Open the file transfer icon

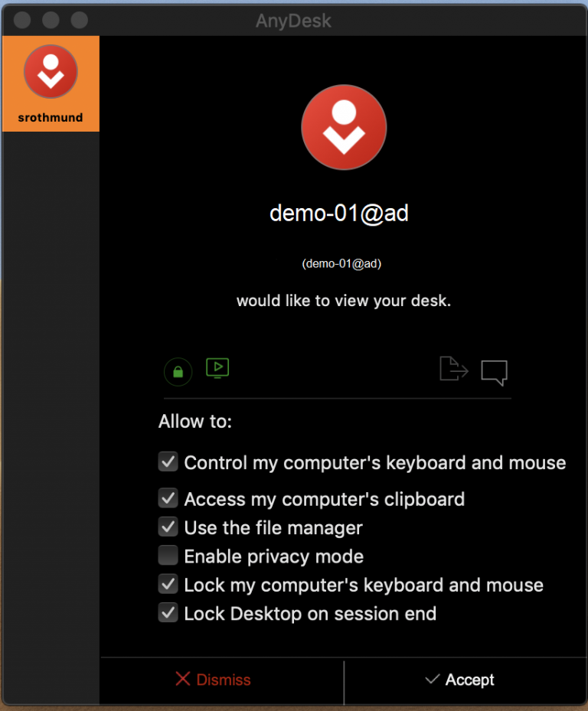click(453, 370)
